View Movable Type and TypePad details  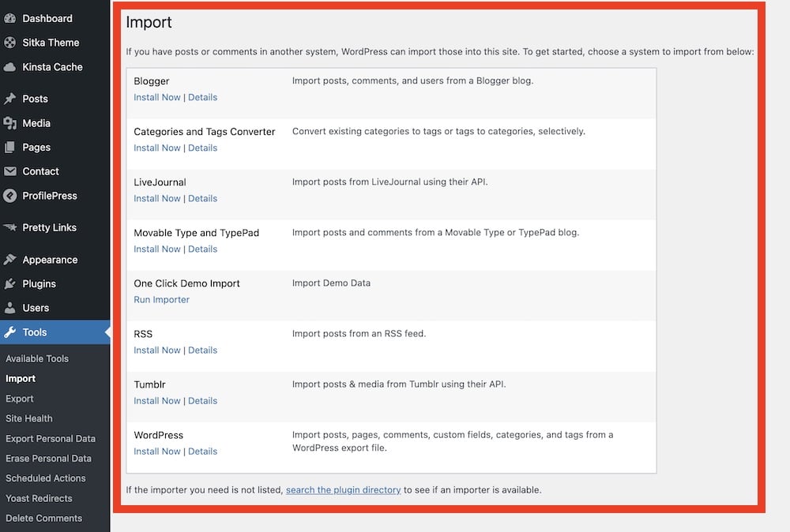(x=202, y=249)
